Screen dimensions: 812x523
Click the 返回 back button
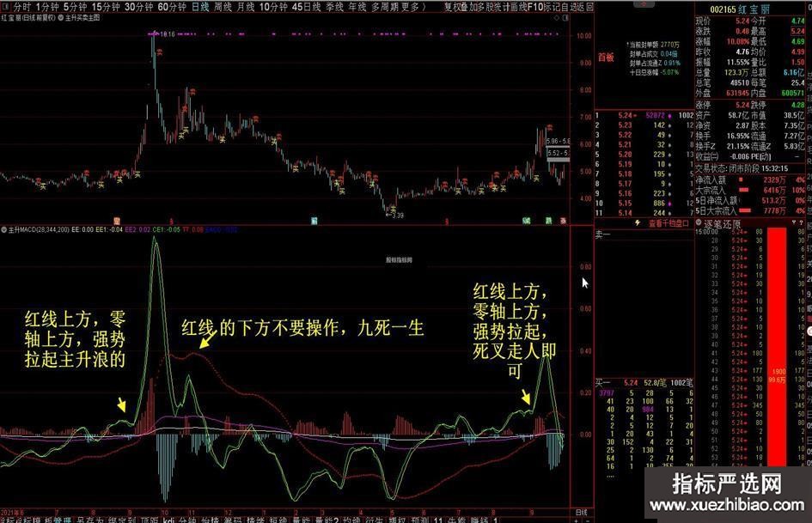point(584,7)
